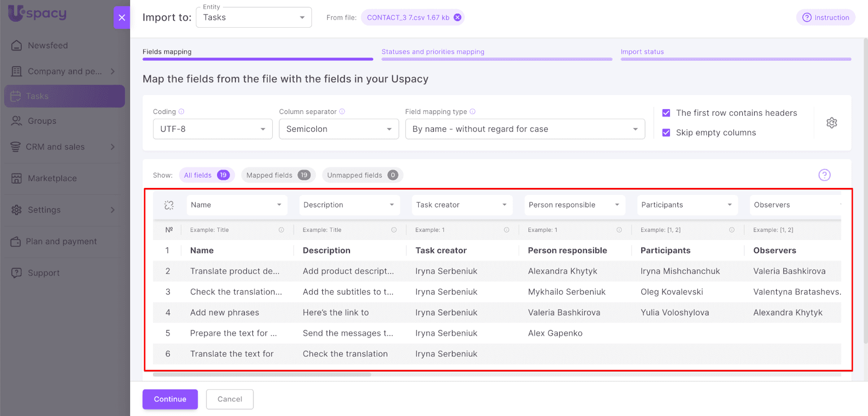Click the gear settings icon beside checkboxes
The image size is (868, 416).
point(831,123)
